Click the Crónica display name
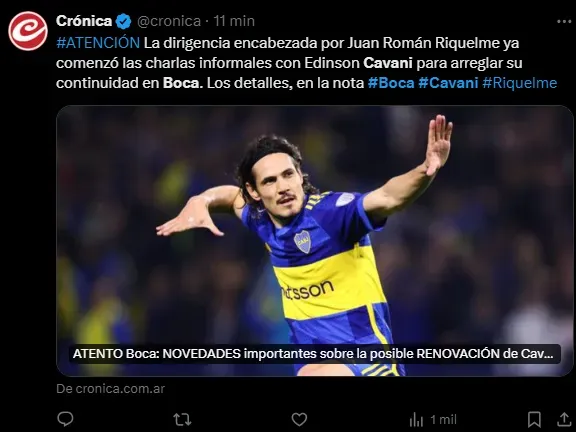576x432 pixels. pyautogui.click(x=84, y=21)
